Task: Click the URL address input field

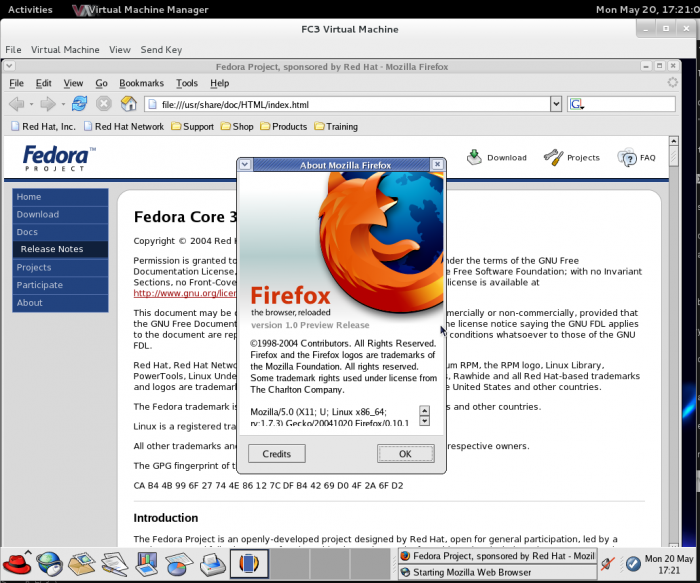Action: [350, 104]
